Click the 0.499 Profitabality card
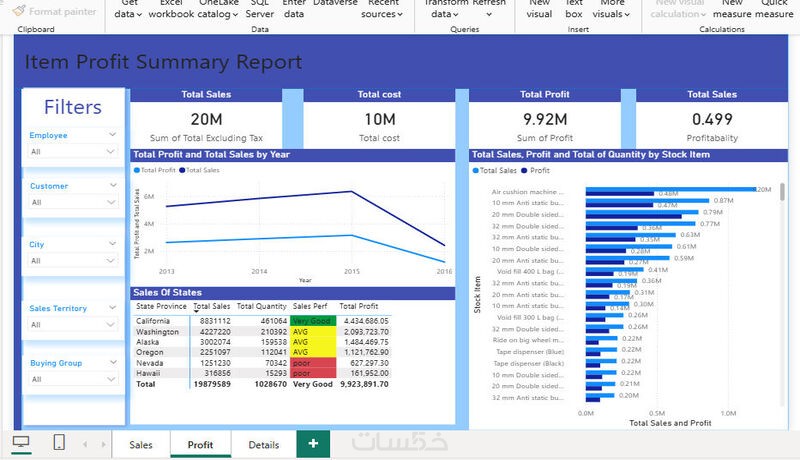This screenshot has height=460, width=800. click(712, 119)
